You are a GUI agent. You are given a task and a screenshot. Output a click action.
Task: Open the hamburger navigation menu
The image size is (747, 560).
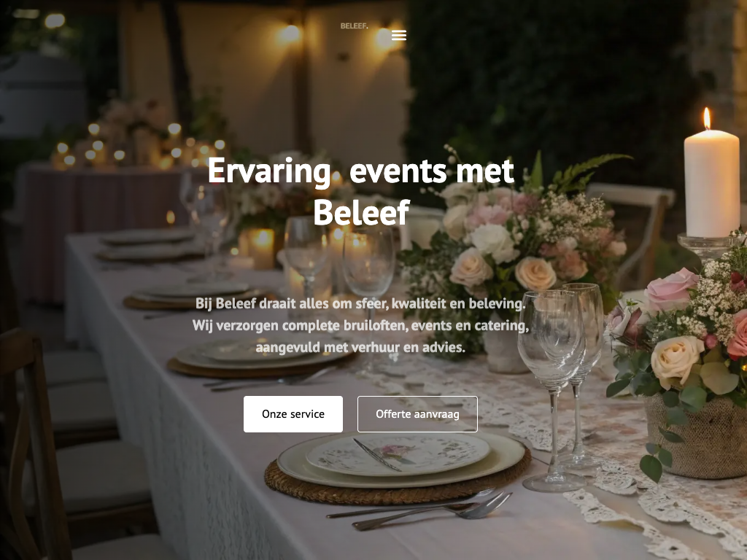[x=399, y=35]
